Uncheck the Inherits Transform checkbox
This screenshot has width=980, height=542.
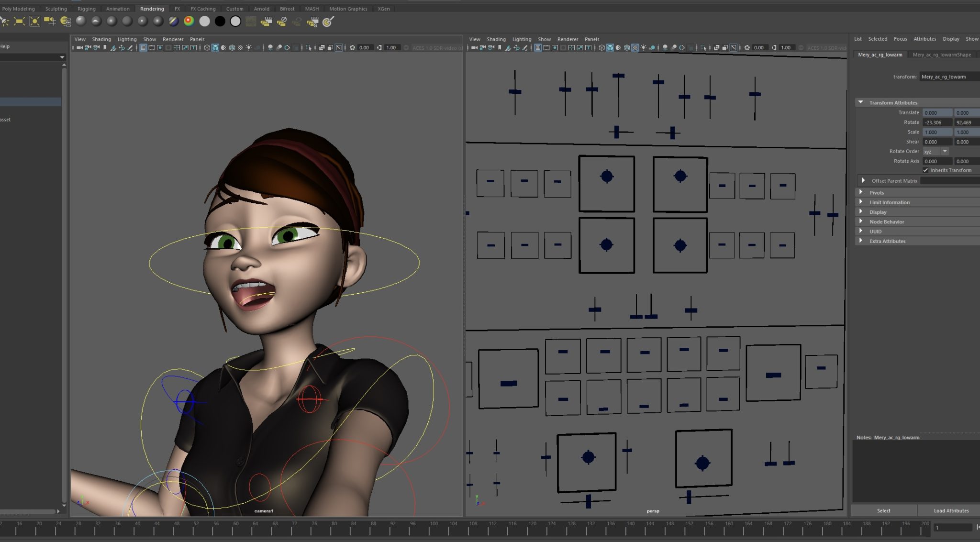(x=925, y=170)
